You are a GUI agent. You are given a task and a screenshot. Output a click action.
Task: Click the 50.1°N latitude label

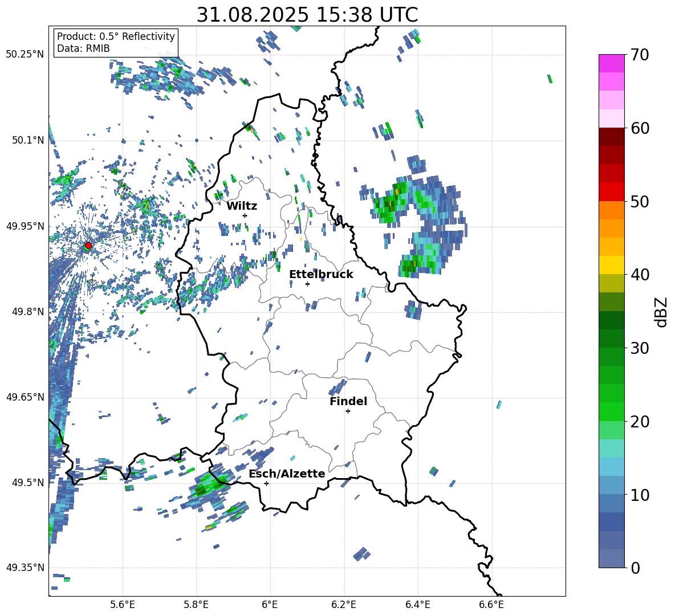[28, 140]
